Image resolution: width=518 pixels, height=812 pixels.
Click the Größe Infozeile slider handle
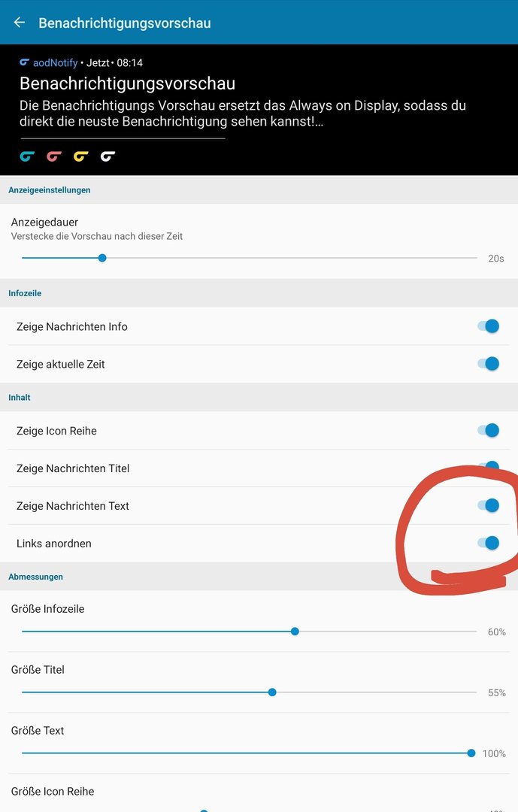coord(295,632)
